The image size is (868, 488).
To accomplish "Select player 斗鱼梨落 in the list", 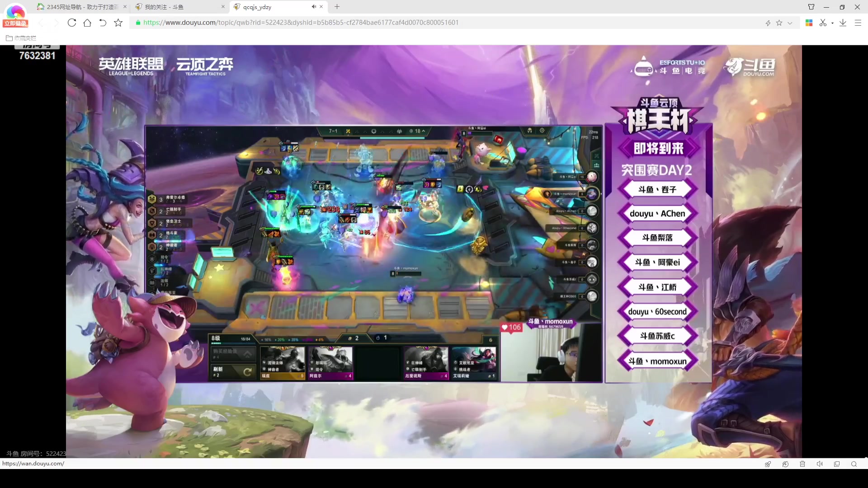I will click(657, 238).
